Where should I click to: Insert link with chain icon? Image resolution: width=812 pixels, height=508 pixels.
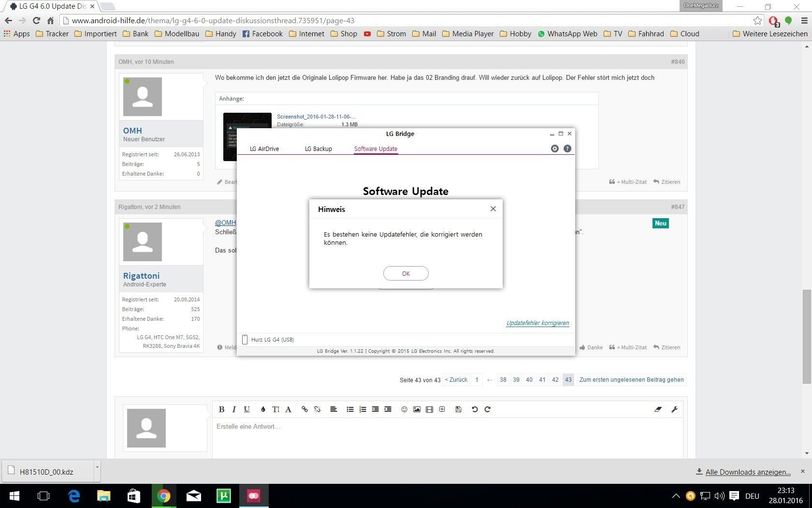(304, 409)
